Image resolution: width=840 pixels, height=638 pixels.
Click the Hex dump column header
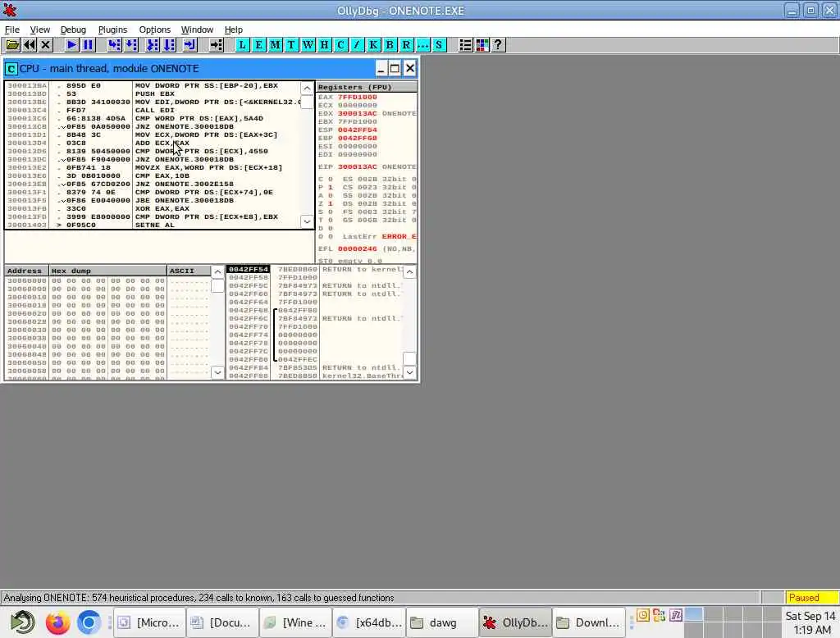[x=107, y=271]
